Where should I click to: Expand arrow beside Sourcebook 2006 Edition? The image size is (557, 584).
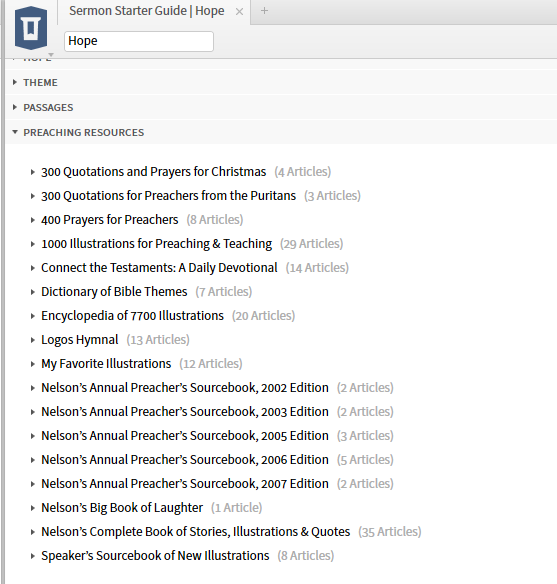(33, 460)
